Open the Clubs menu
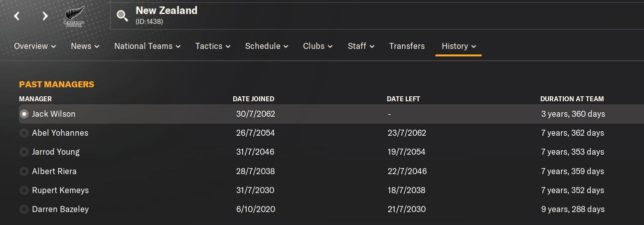This screenshot has width=644, height=225. pos(318,46)
